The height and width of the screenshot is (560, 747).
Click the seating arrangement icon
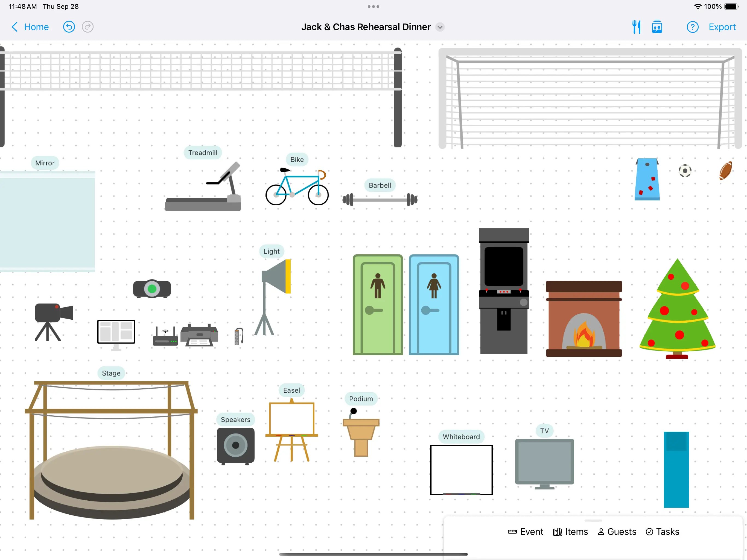tap(656, 27)
